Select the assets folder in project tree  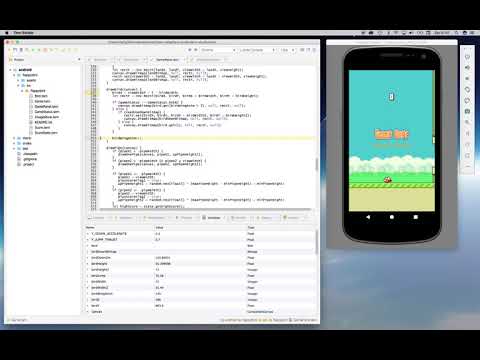[31, 80]
